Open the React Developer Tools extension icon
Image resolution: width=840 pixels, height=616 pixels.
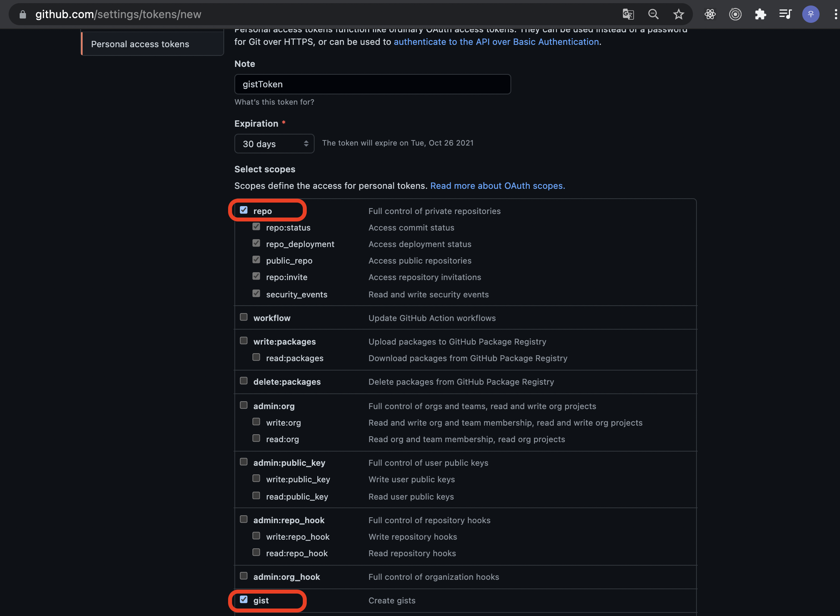(x=710, y=15)
